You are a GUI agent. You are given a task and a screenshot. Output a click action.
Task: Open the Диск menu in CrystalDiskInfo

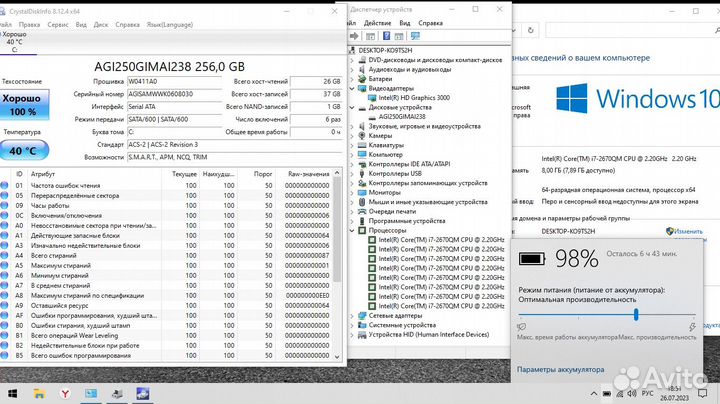101,25
